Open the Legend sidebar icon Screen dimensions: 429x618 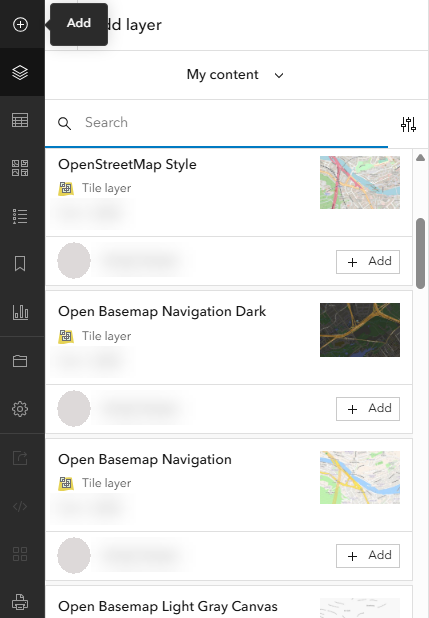[x=20, y=216]
